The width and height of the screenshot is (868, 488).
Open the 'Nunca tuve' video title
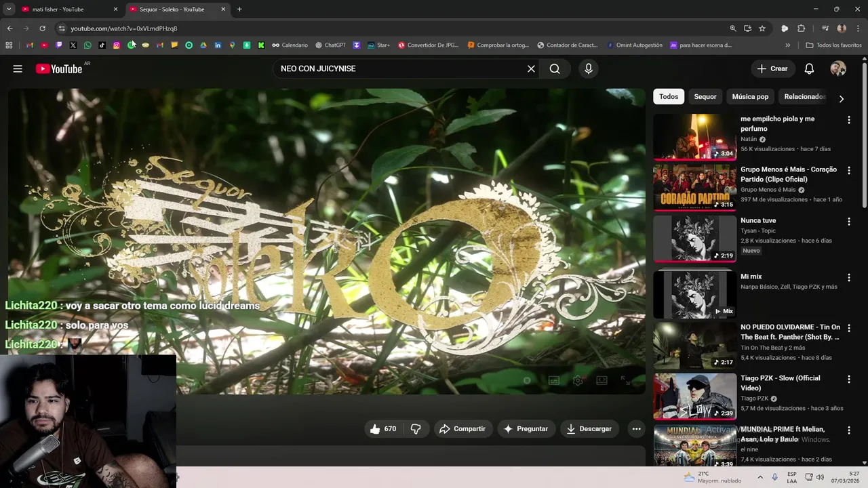point(758,220)
